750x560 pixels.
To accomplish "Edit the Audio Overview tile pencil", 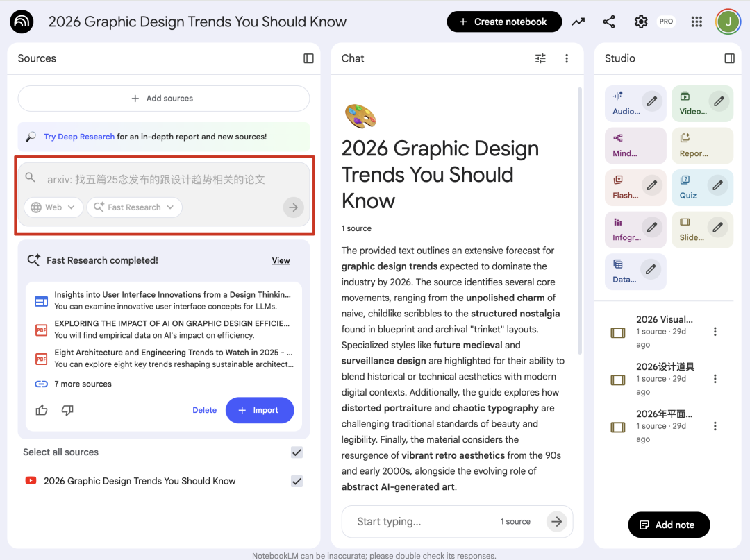I will click(x=651, y=101).
